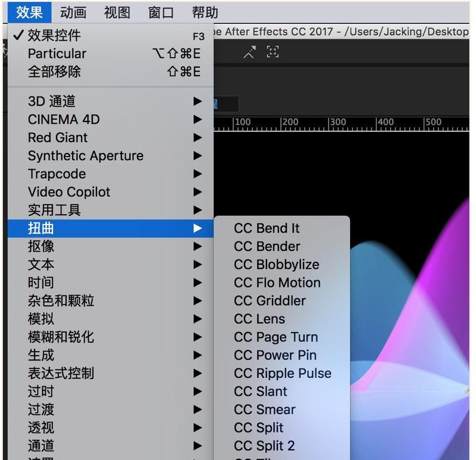The height and width of the screenshot is (460, 476).
Task: Open the 通道 effects category
Action: click(111, 446)
